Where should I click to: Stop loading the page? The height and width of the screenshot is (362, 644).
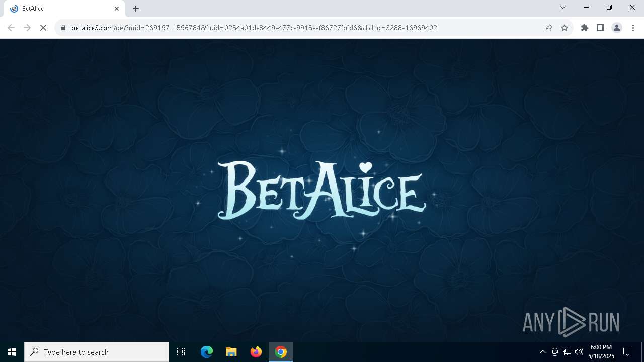[x=43, y=28]
